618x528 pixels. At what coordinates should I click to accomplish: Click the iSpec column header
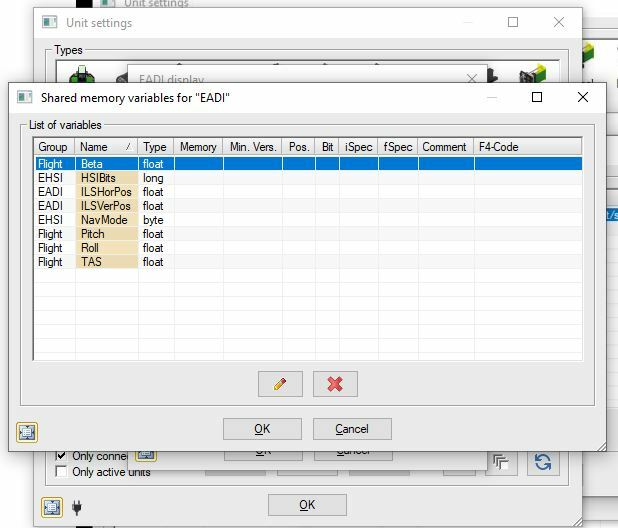[x=358, y=147]
